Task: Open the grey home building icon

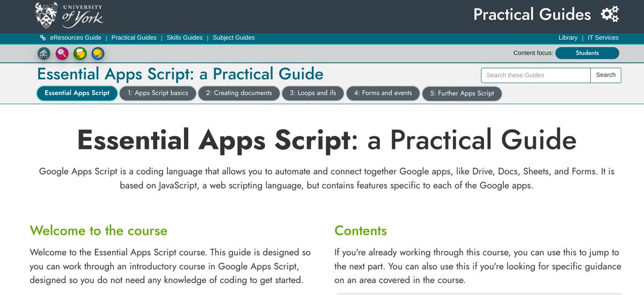Action: click(x=44, y=53)
